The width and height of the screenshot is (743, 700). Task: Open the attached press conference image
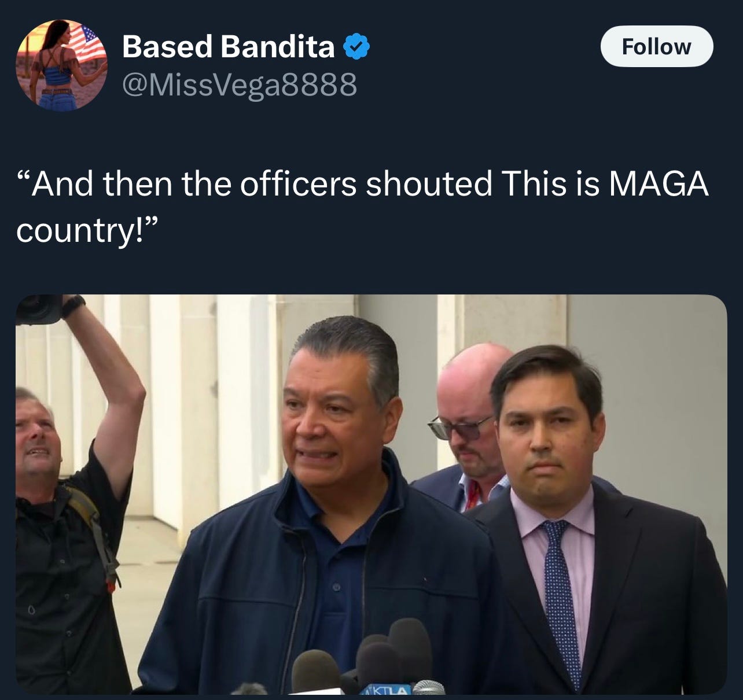pyautogui.click(x=371, y=494)
